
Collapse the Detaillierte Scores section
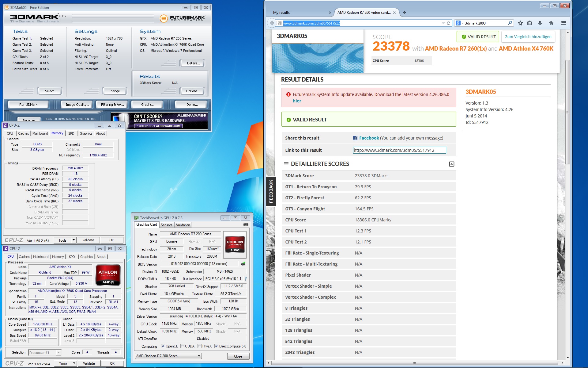click(451, 164)
